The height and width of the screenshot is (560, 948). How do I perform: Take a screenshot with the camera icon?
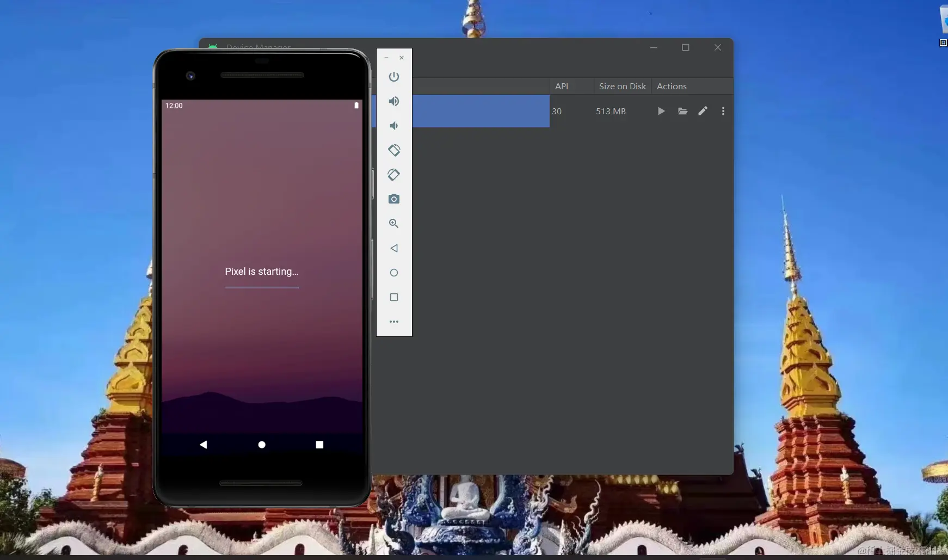[394, 199]
